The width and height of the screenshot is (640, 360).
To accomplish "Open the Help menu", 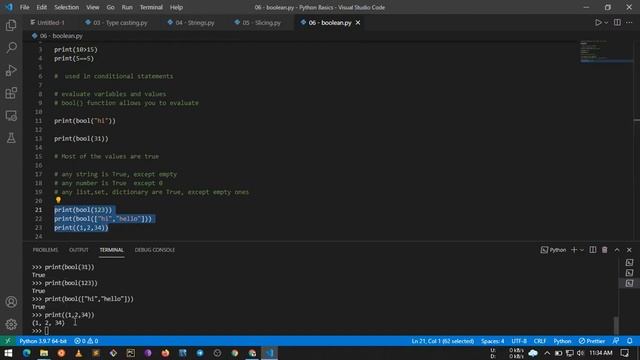I will pyautogui.click(x=176, y=7).
